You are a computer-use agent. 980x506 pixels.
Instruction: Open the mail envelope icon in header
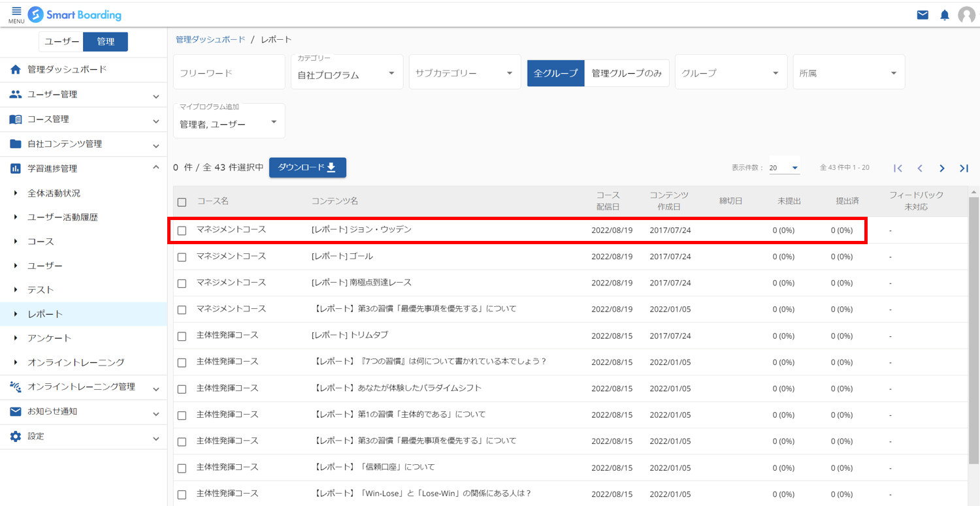(923, 15)
